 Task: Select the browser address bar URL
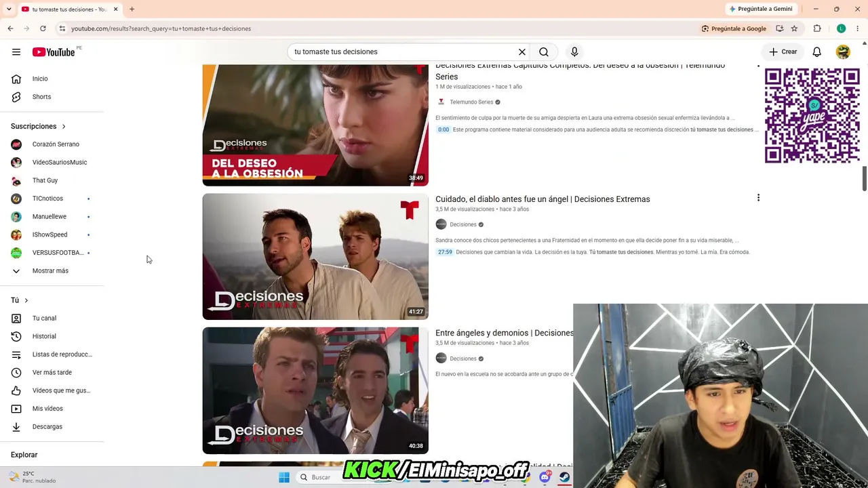pos(161,28)
